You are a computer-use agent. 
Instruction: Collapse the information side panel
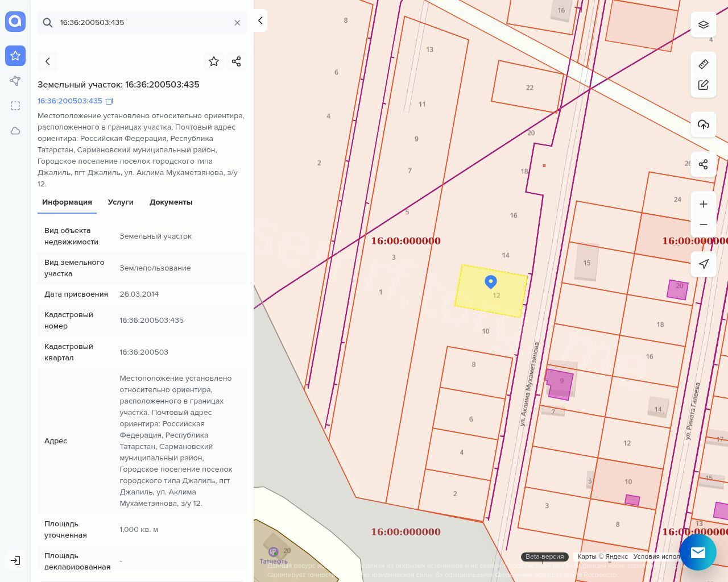coord(260,20)
